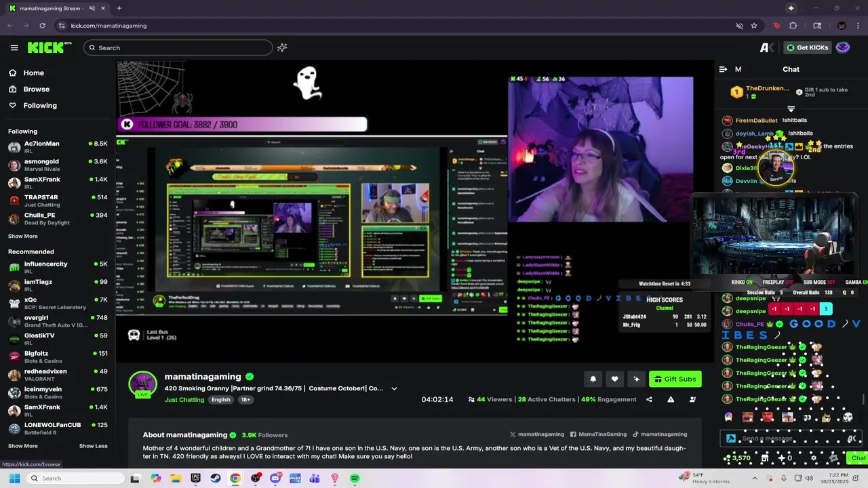868x488 pixels.
Task: Open a new browser tab
Action: point(119,8)
